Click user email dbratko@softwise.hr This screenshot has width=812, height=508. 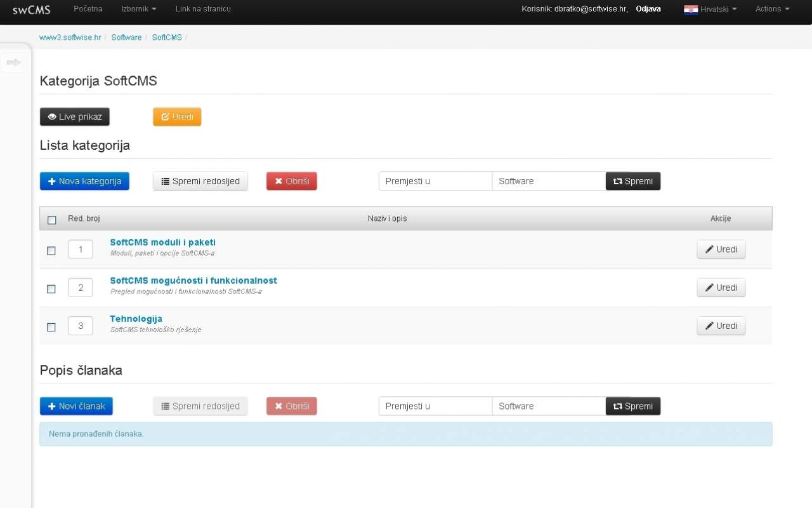[x=591, y=9]
